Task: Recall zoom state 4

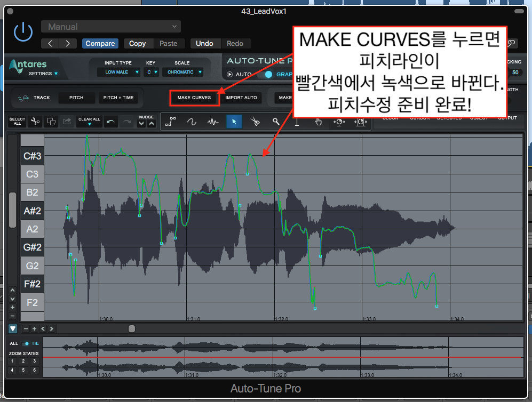Action: (x=12, y=370)
